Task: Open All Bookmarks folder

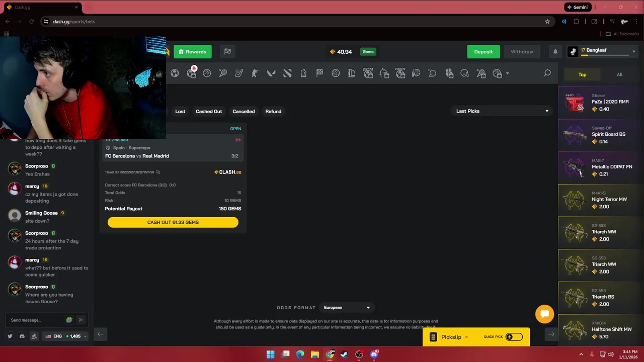Action: (x=622, y=34)
